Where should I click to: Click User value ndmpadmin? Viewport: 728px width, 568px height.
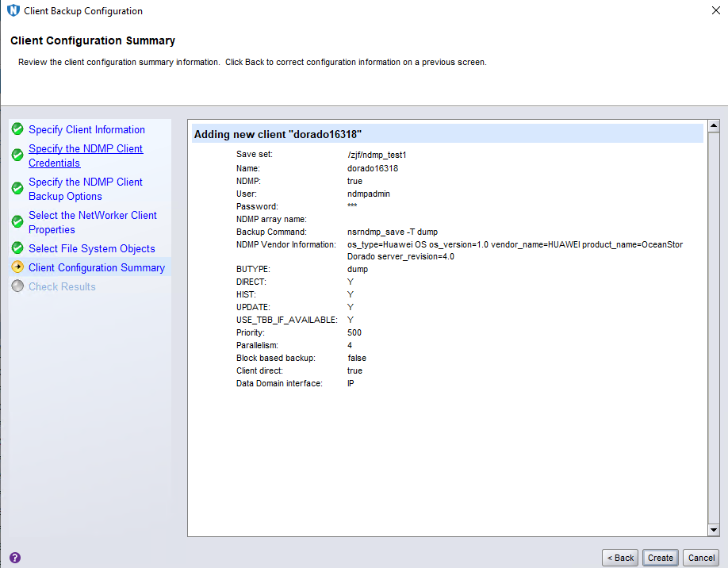click(x=368, y=194)
